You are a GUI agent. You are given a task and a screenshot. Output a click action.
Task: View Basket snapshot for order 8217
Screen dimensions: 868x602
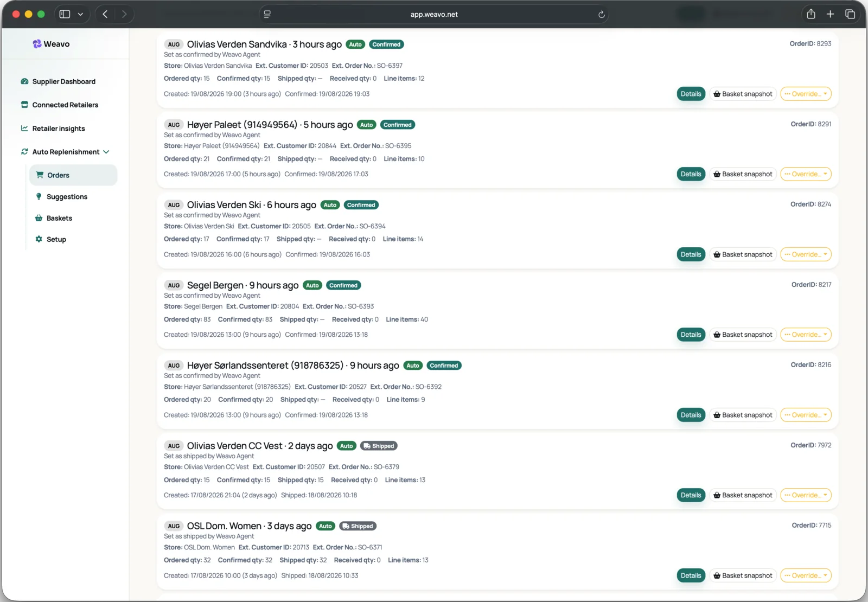point(743,335)
